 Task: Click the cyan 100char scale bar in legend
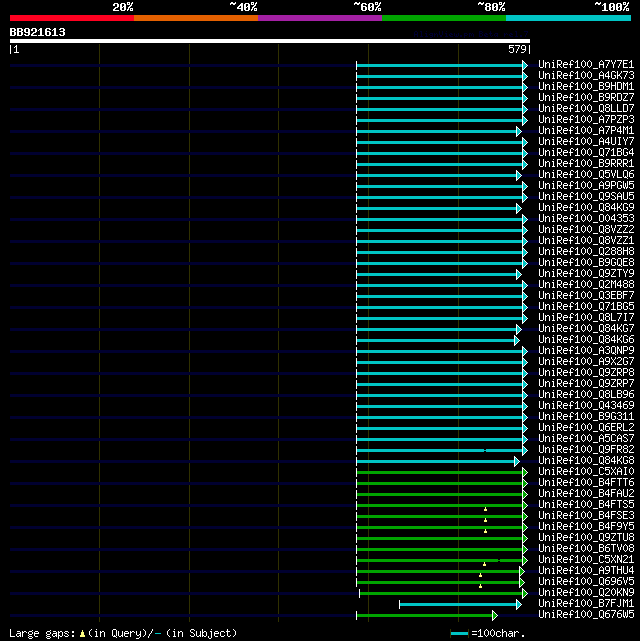point(459,634)
